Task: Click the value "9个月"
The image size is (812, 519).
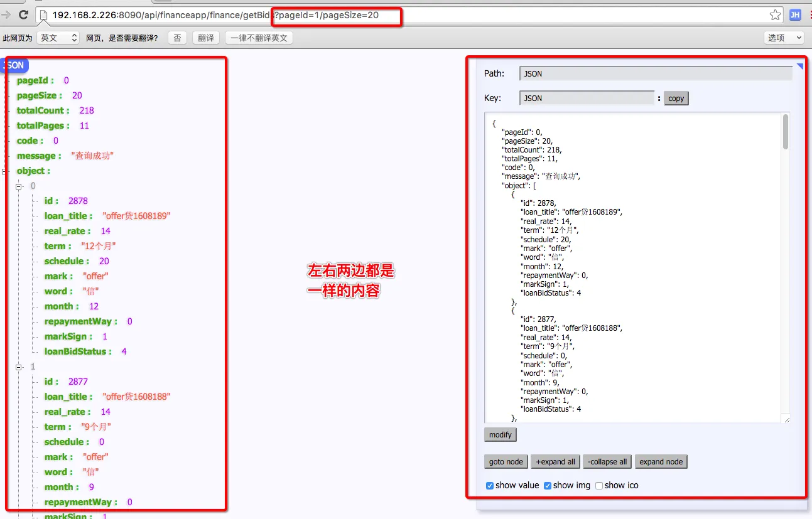Action: (x=96, y=427)
